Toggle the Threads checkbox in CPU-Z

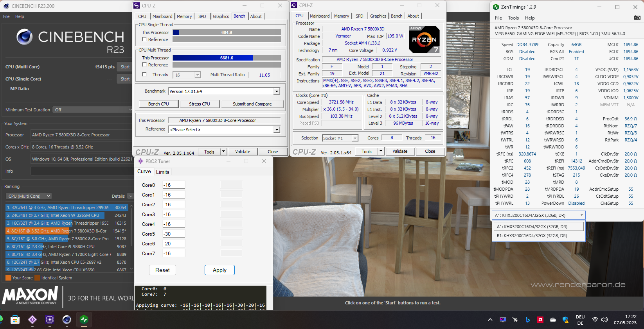144,74
